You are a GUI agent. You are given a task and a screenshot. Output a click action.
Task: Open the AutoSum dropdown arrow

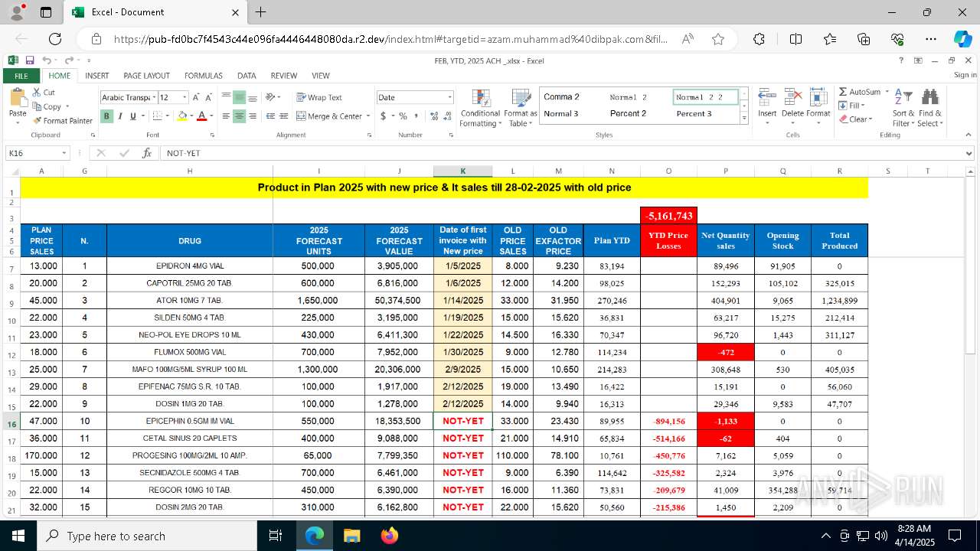click(887, 92)
